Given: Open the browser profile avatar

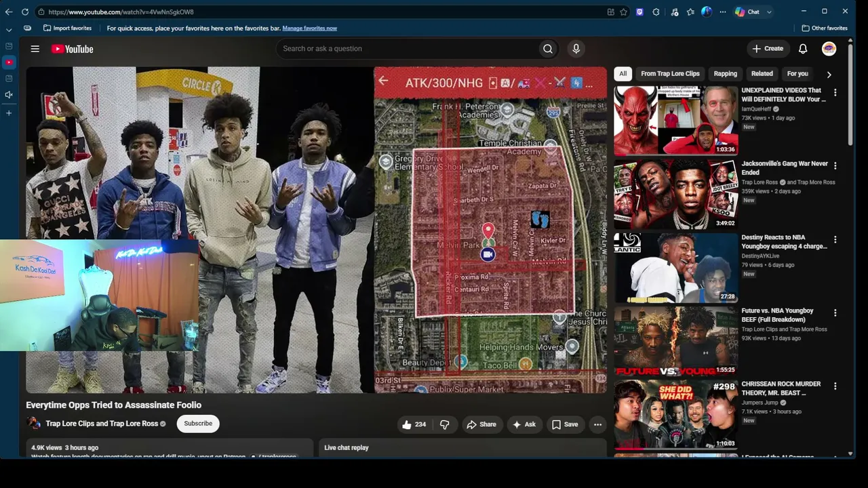Looking at the screenshot, I should [x=707, y=12].
